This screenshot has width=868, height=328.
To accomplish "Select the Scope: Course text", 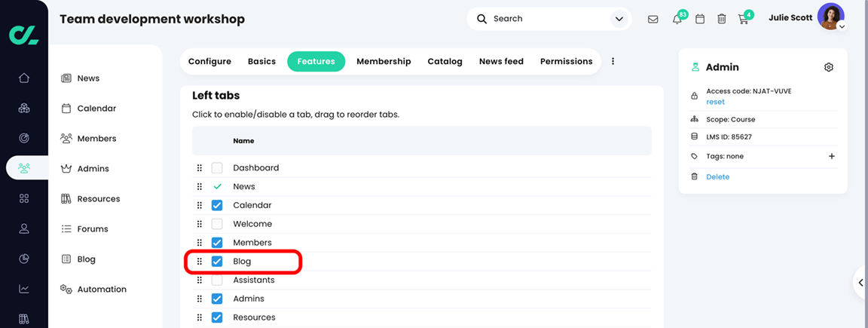I will click(x=731, y=119).
